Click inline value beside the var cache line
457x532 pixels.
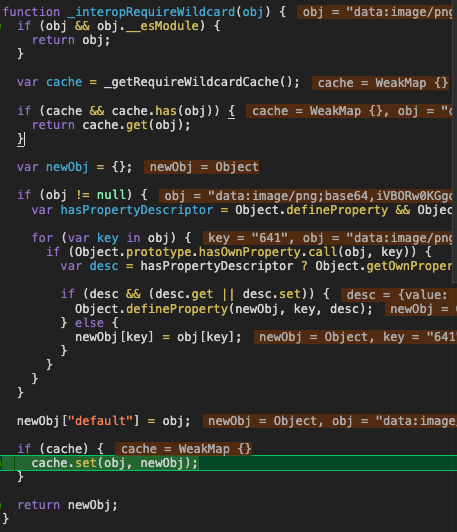tap(380, 83)
